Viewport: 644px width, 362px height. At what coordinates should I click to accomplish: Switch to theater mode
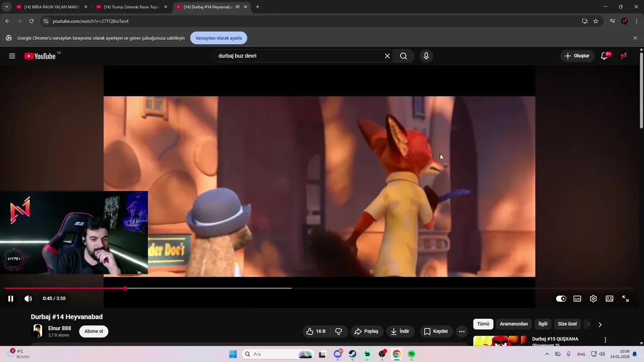[x=609, y=299]
